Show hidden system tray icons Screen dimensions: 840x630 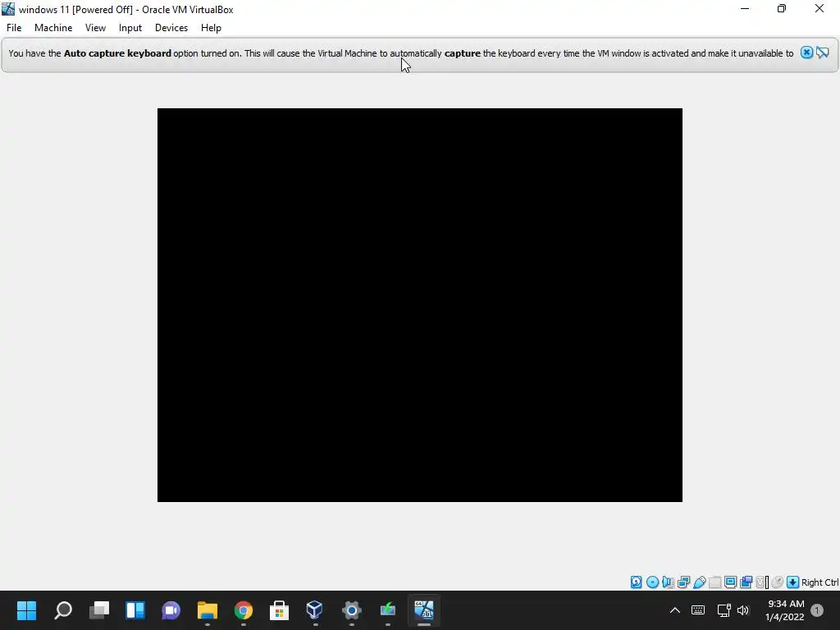tap(675, 610)
